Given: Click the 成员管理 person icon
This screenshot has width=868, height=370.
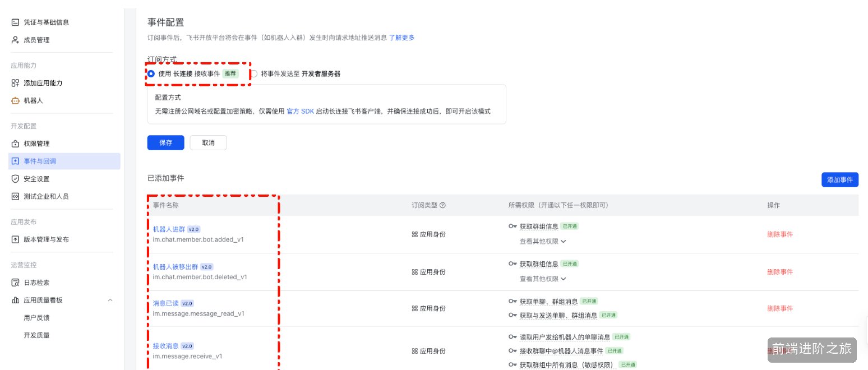Looking at the screenshot, I should click(15, 40).
